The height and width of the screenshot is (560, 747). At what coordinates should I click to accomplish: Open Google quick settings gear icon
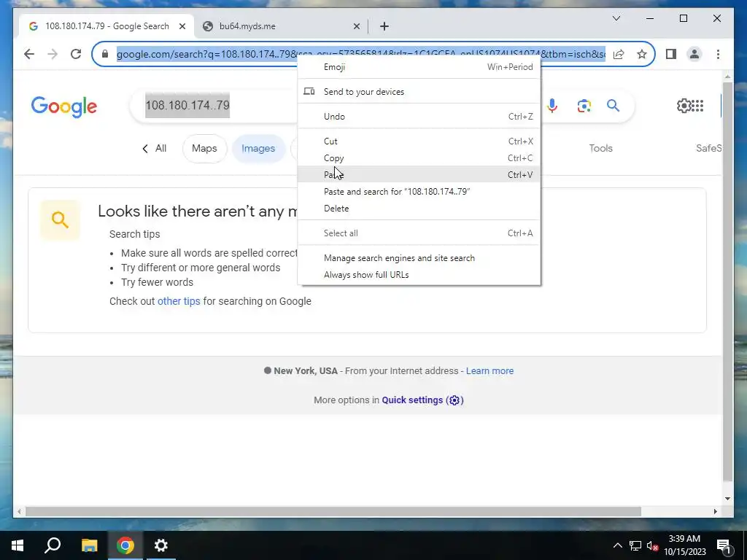pyautogui.click(x=684, y=106)
